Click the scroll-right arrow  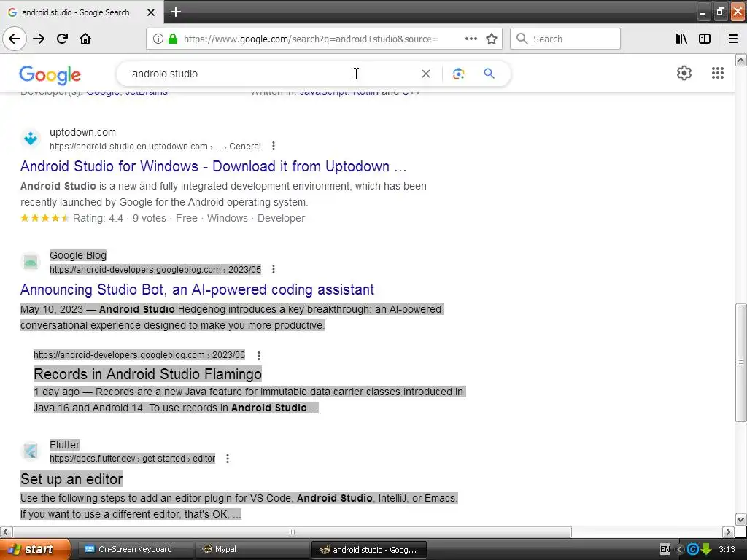pos(728,532)
